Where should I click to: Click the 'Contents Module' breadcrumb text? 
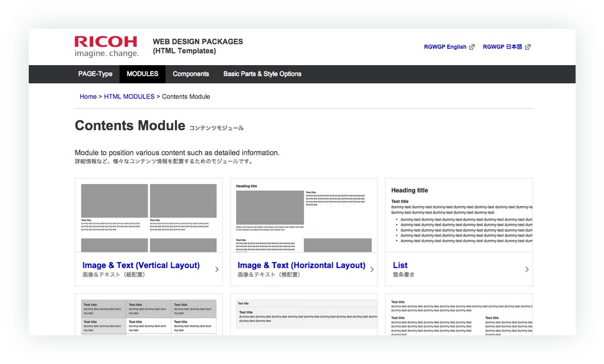(186, 96)
